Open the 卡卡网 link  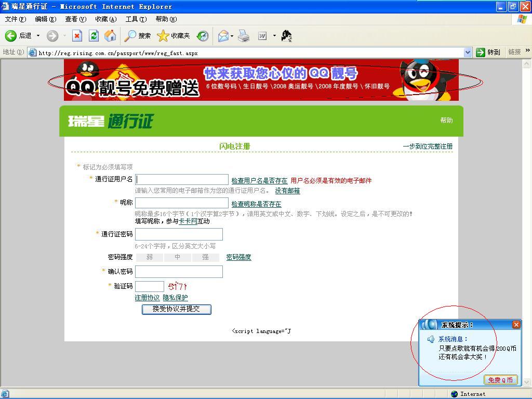(x=188, y=221)
